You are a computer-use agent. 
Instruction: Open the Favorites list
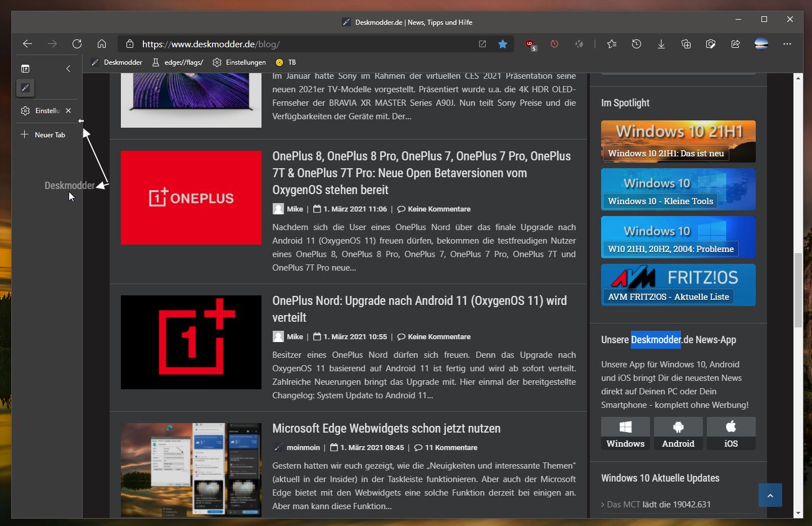click(x=612, y=44)
